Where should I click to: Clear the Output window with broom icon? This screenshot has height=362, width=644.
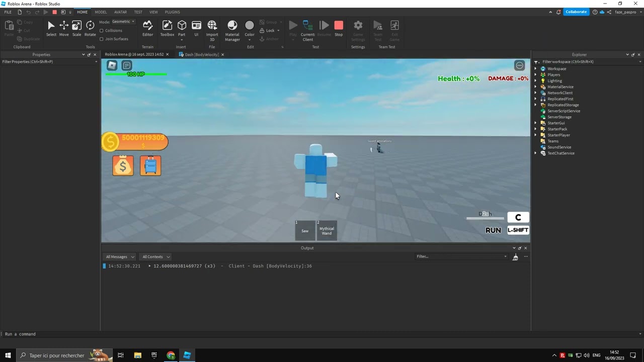[515, 256]
